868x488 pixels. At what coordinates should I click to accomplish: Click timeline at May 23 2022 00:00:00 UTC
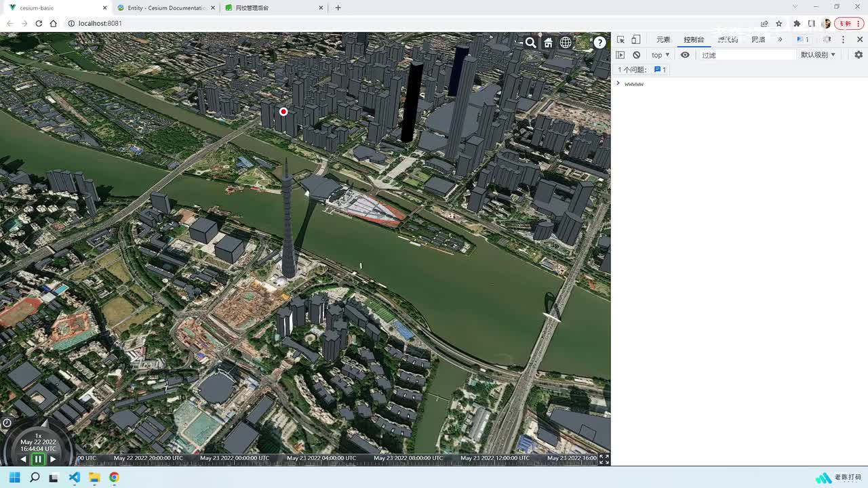pyautogui.click(x=235, y=458)
